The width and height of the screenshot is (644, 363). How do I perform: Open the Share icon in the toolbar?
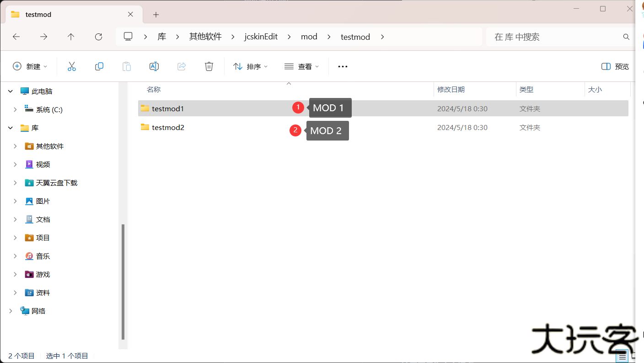[182, 66]
